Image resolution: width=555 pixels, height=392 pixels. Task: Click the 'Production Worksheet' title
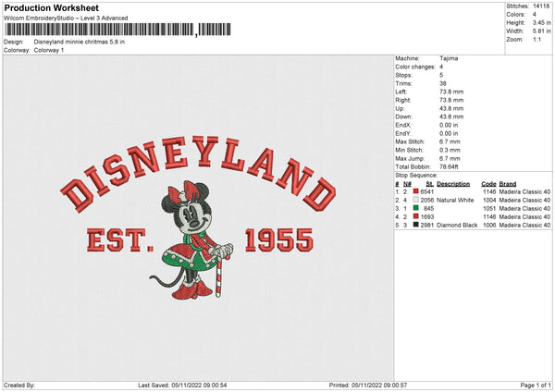(x=52, y=7)
